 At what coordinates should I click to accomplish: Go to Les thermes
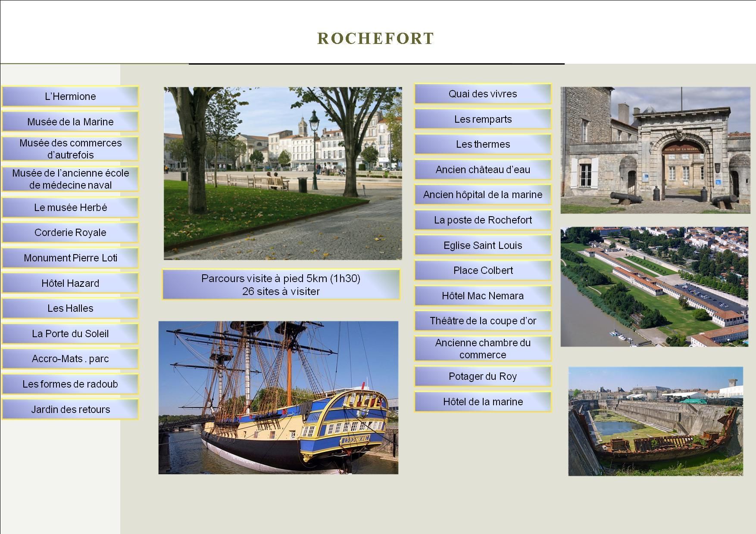(x=483, y=144)
